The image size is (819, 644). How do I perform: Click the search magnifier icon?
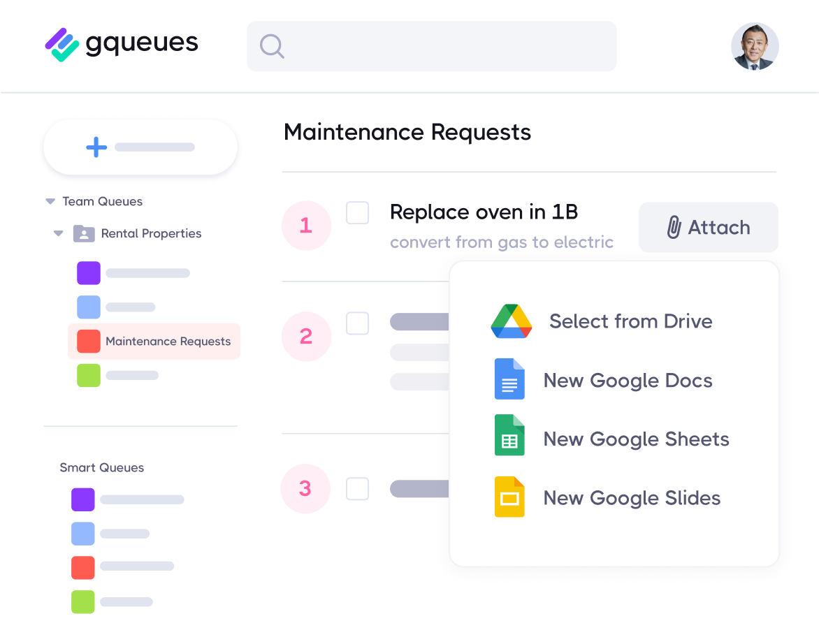(272, 46)
